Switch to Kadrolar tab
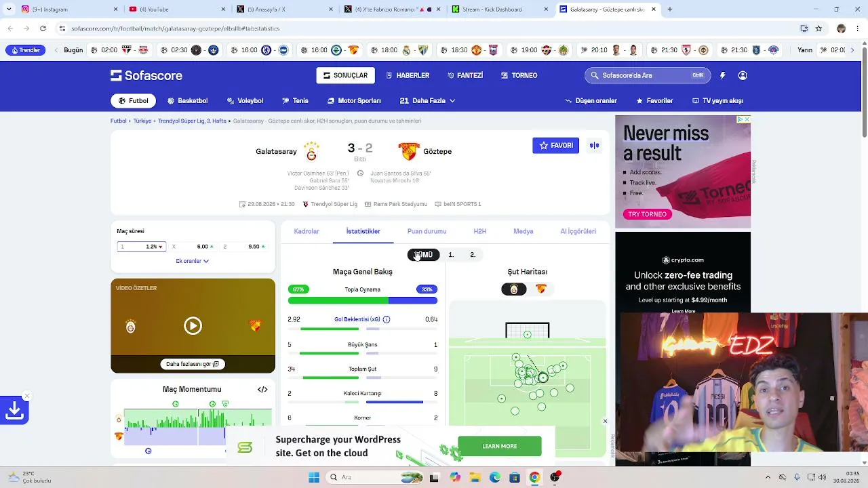Image resolution: width=868 pixels, height=488 pixels. [307, 231]
